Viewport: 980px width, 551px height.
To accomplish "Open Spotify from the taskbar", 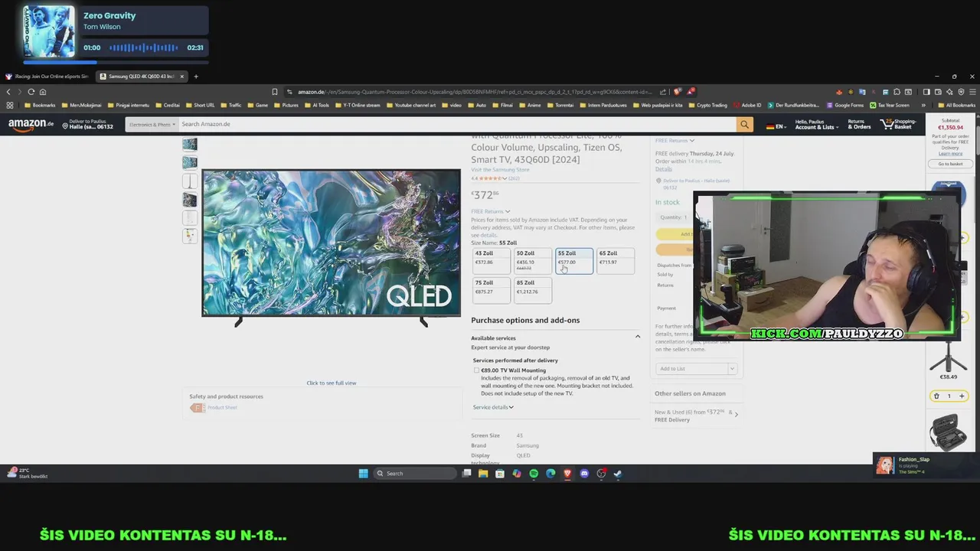I will point(534,473).
